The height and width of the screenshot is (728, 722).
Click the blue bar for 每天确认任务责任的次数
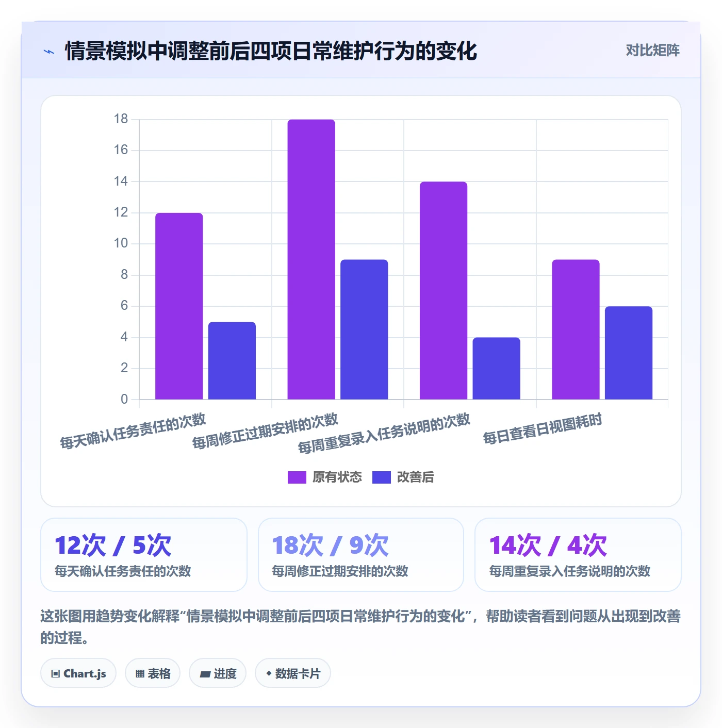[232, 361]
